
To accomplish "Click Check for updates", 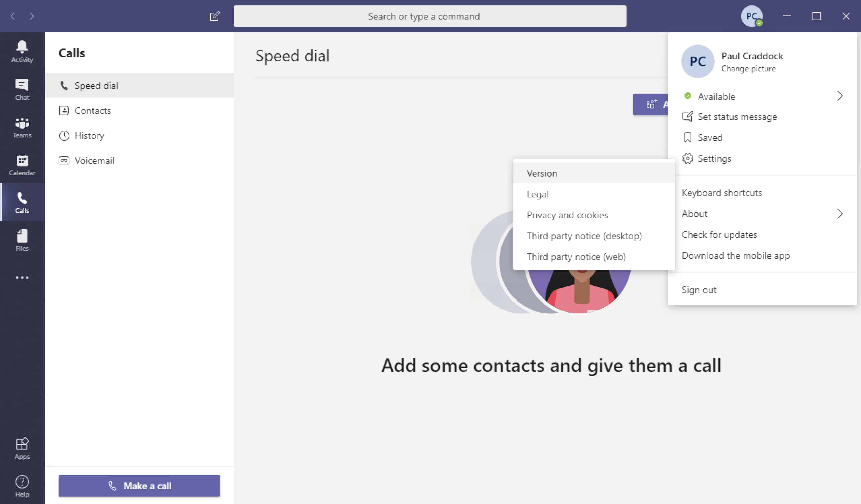I will [763, 235].
